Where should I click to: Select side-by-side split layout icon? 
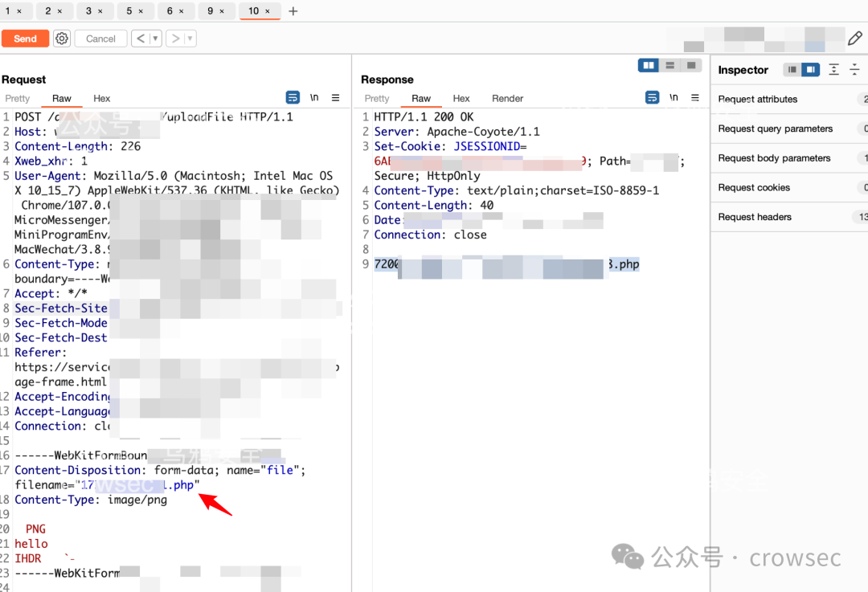pos(649,65)
